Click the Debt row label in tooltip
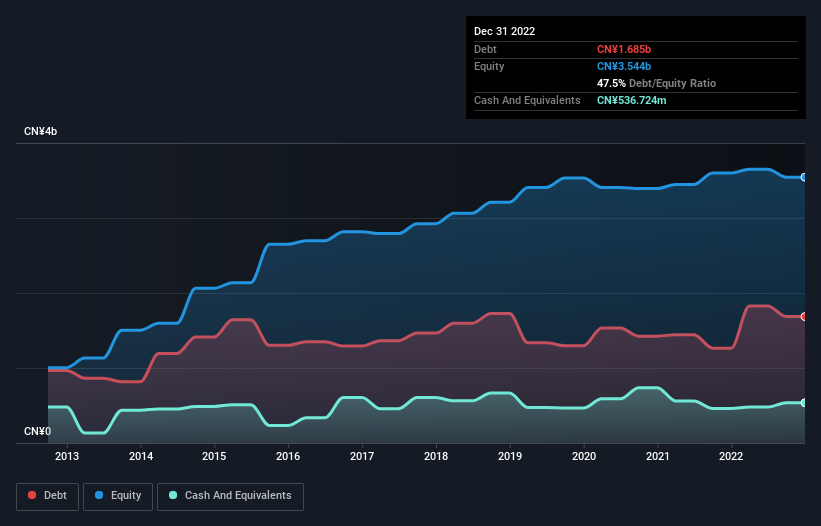 (485, 49)
